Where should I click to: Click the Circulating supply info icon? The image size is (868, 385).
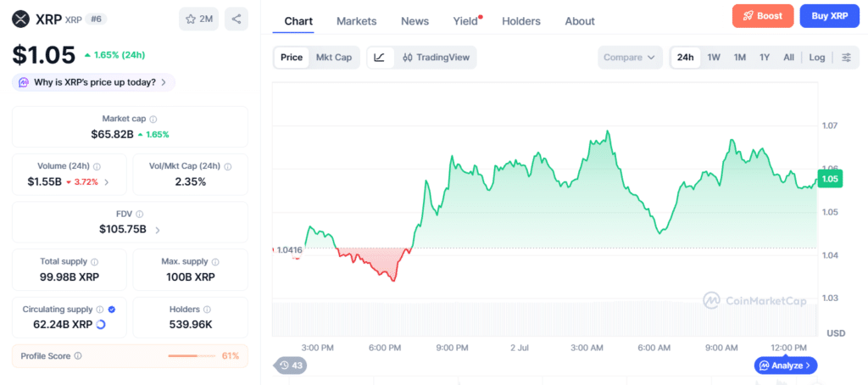pos(100,310)
